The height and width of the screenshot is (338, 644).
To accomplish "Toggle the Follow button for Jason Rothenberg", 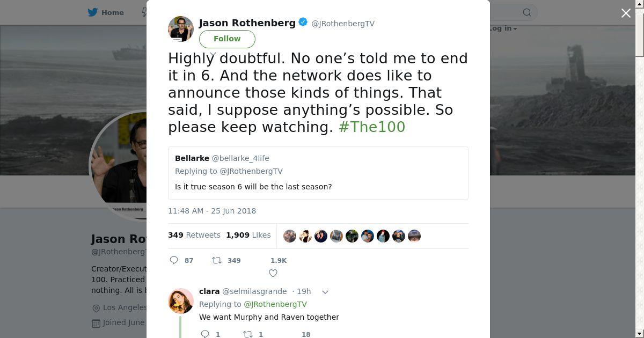I will [x=227, y=39].
